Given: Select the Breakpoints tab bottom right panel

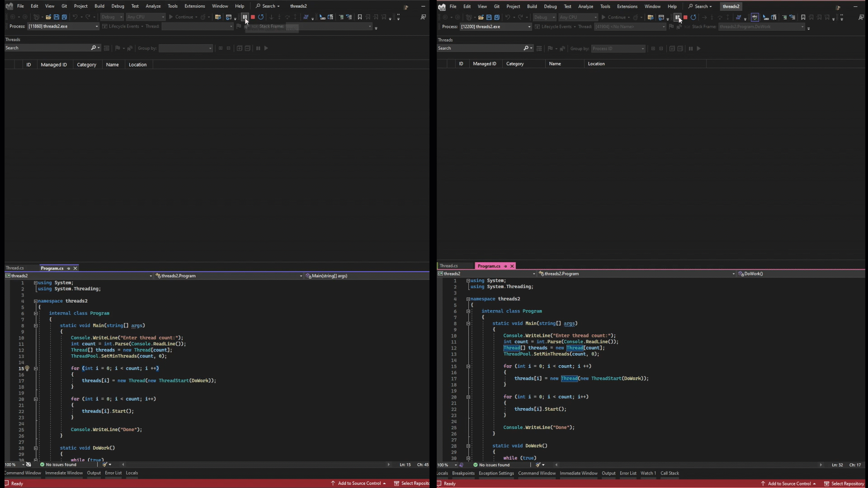Looking at the screenshot, I should click(463, 473).
